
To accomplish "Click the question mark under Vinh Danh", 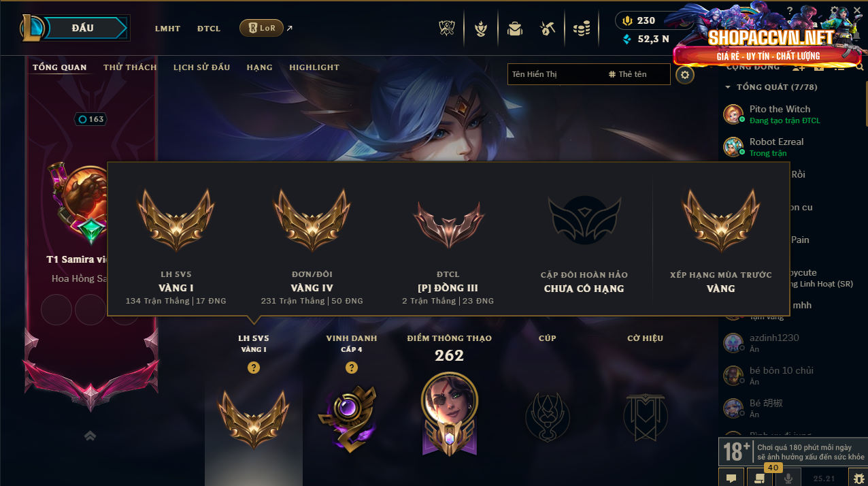I will 352,368.
